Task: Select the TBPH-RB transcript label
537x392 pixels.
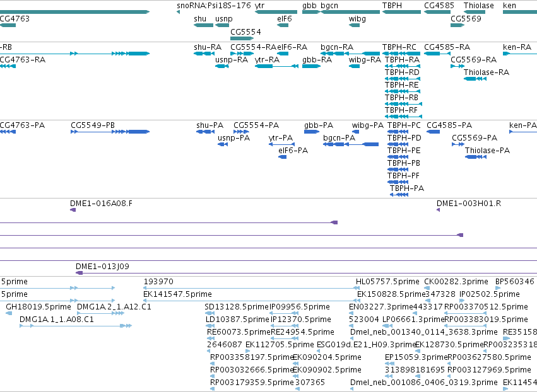Action: coord(402,98)
